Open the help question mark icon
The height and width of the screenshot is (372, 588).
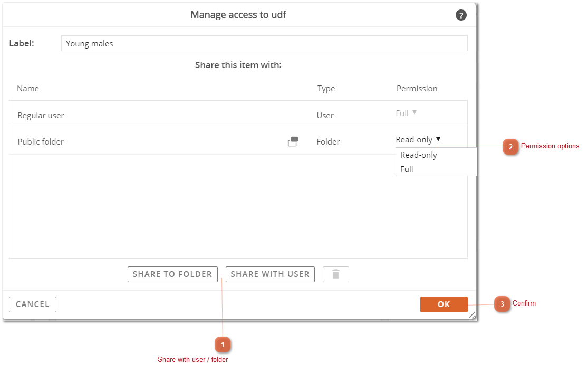461,15
